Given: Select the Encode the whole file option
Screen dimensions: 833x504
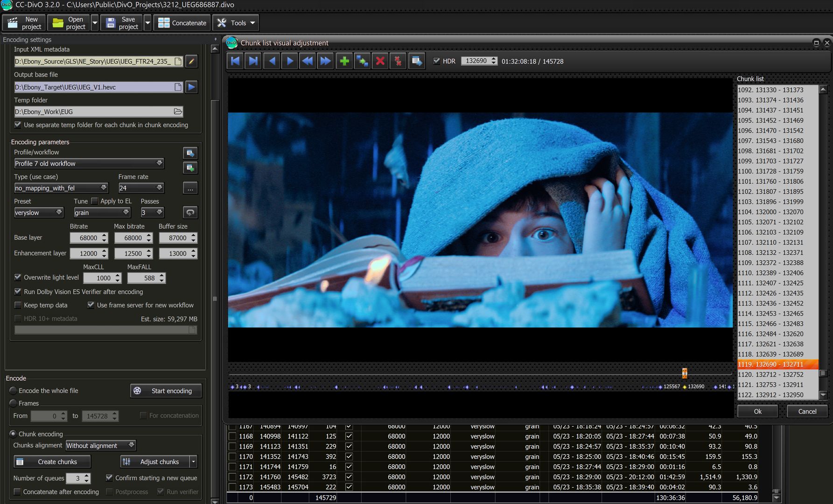Looking at the screenshot, I should (x=13, y=391).
